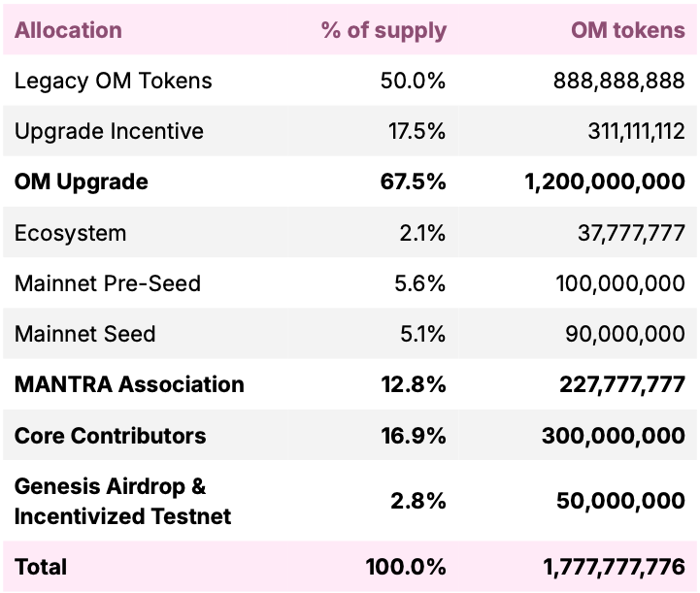Click the 90,000,000 token amount
The width and height of the screenshot is (700, 593).
pos(625,334)
